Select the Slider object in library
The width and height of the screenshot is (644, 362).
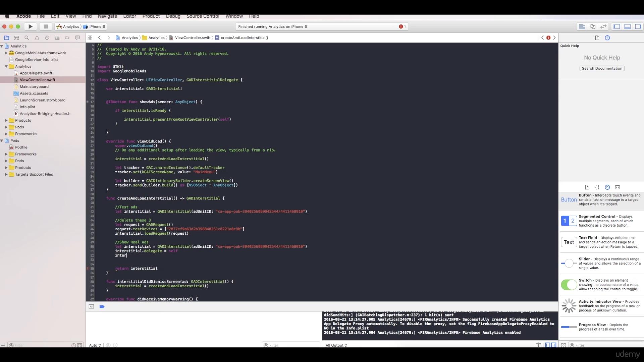pos(601,263)
